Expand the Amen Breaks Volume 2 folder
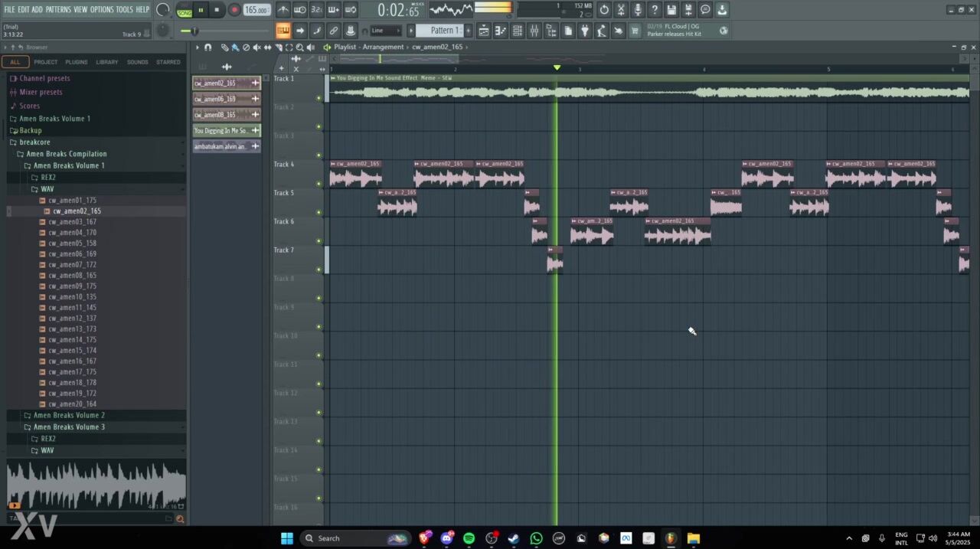This screenshot has height=549, width=980. tap(68, 415)
